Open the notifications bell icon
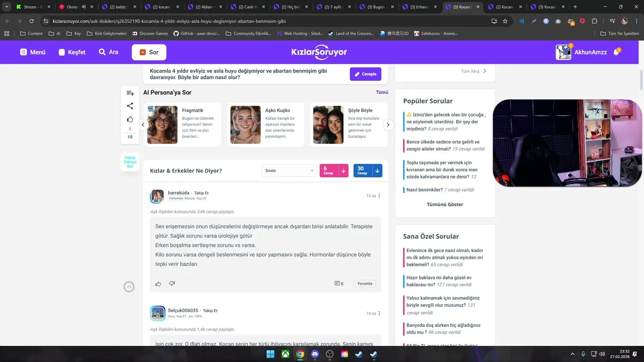The width and height of the screenshot is (644, 362). 616,52
